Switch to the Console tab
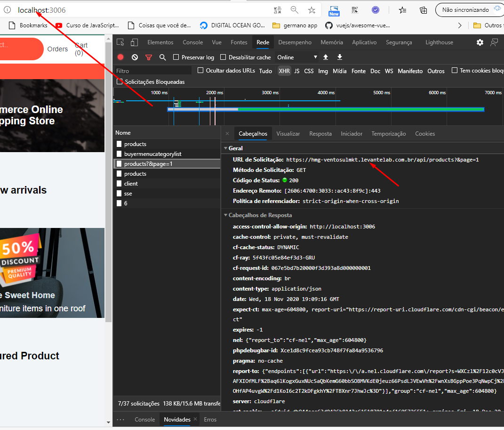 (192, 42)
